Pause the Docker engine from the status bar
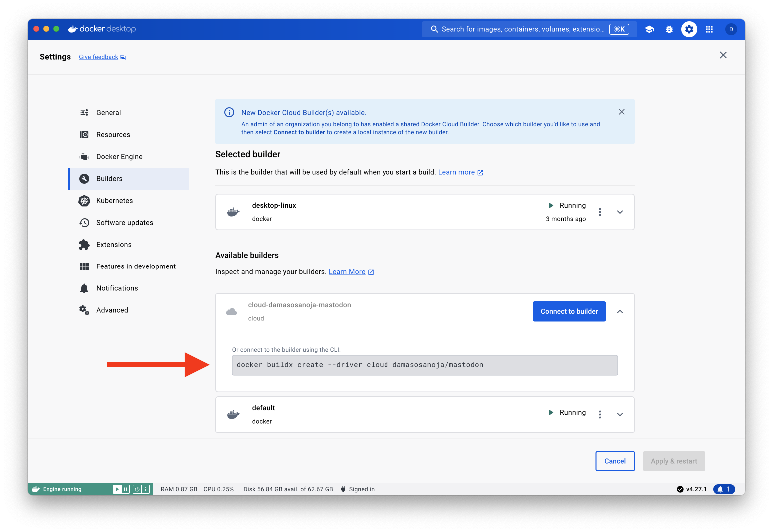773x532 pixels. 126,489
